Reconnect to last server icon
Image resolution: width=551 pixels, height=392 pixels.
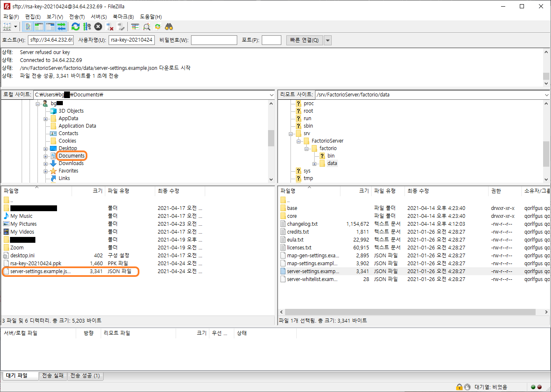(x=121, y=27)
